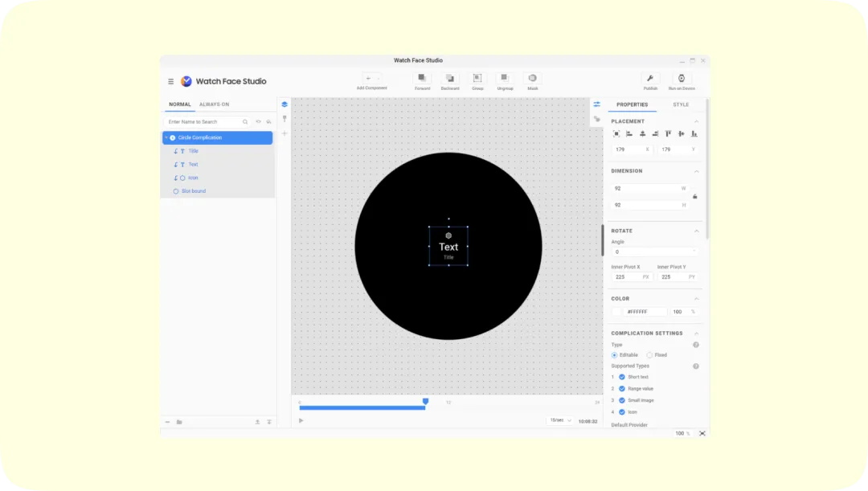Viewport: 868px width, 491px height.
Task: Switch to the Normal tab
Action: point(180,104)
